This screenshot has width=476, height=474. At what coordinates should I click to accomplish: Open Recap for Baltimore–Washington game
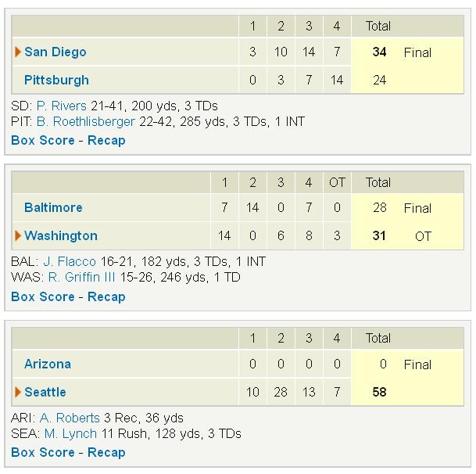pos(106,297)
